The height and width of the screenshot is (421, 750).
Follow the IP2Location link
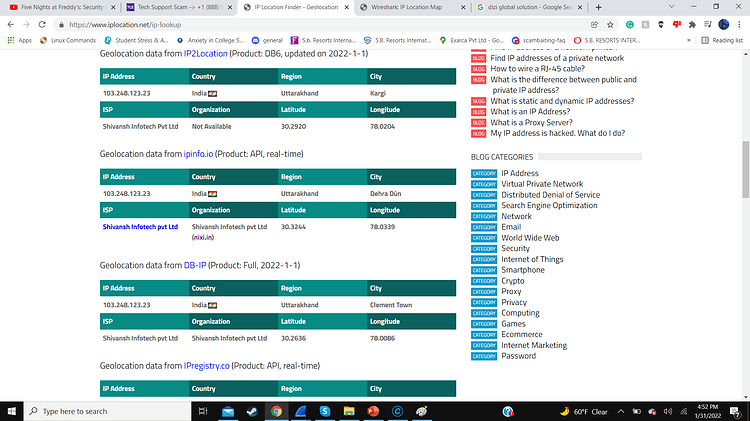(x=205, y=54)
